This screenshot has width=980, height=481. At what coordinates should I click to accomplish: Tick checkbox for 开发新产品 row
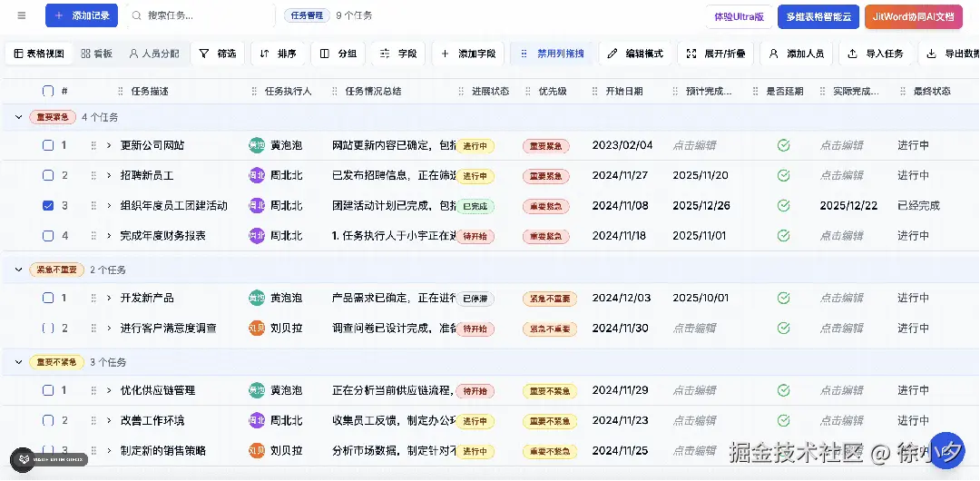pyautogui.click(x=48, y=298)
